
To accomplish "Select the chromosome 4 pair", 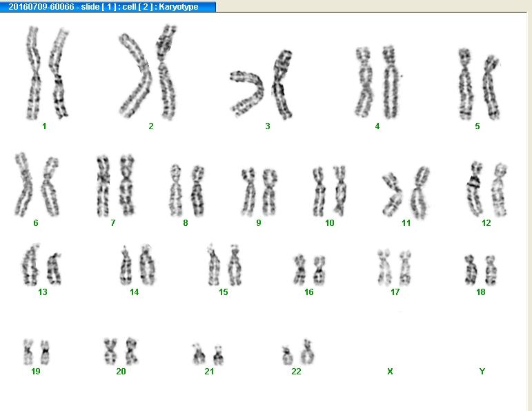I will 377,82.
